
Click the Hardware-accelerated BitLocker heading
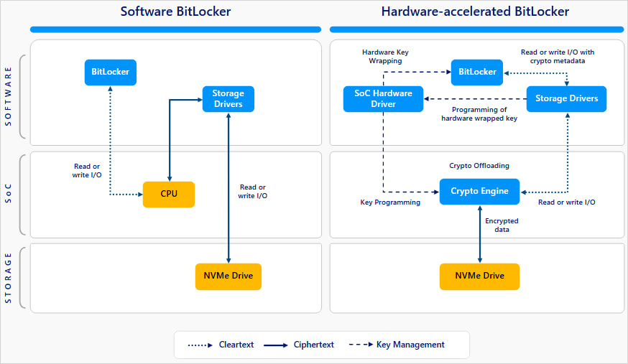pyautogui.click(x=475, y=11)
